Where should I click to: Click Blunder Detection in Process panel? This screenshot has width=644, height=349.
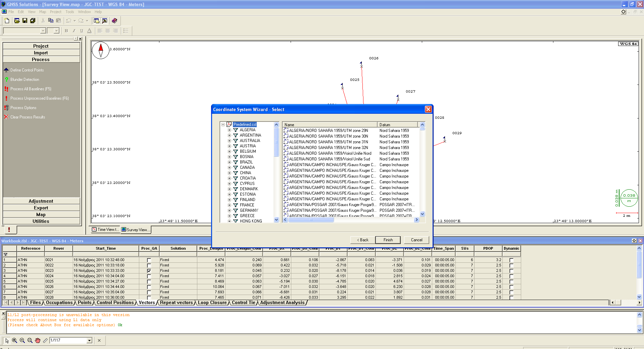click(24, 80)
